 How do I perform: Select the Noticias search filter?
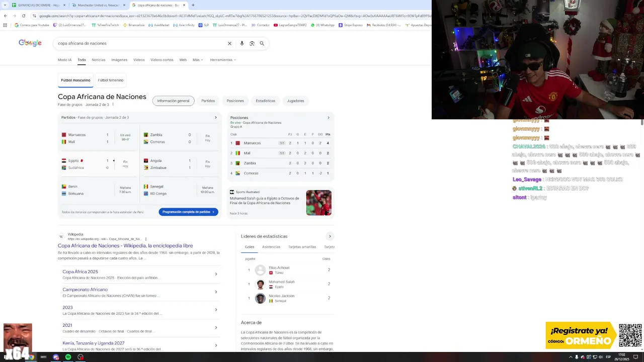(x=99, y=60)
